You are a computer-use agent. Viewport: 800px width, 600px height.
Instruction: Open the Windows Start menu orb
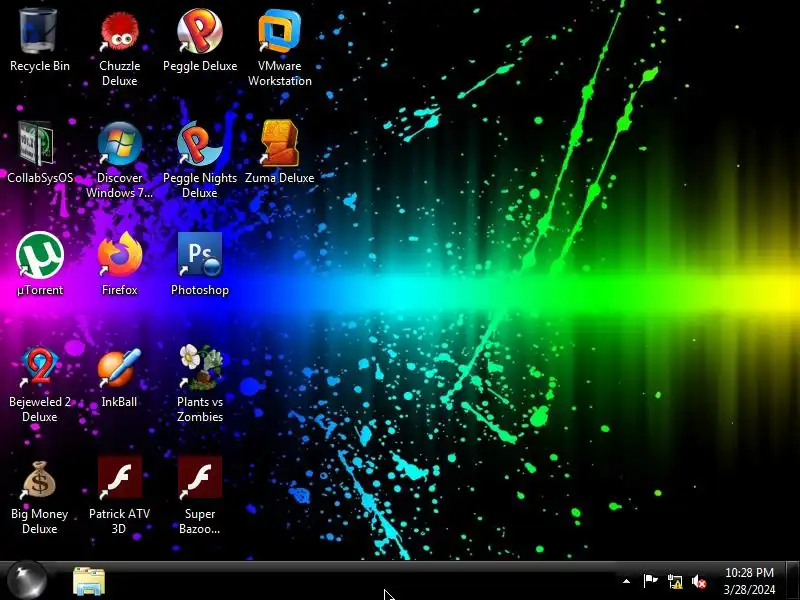pos(28,580)
